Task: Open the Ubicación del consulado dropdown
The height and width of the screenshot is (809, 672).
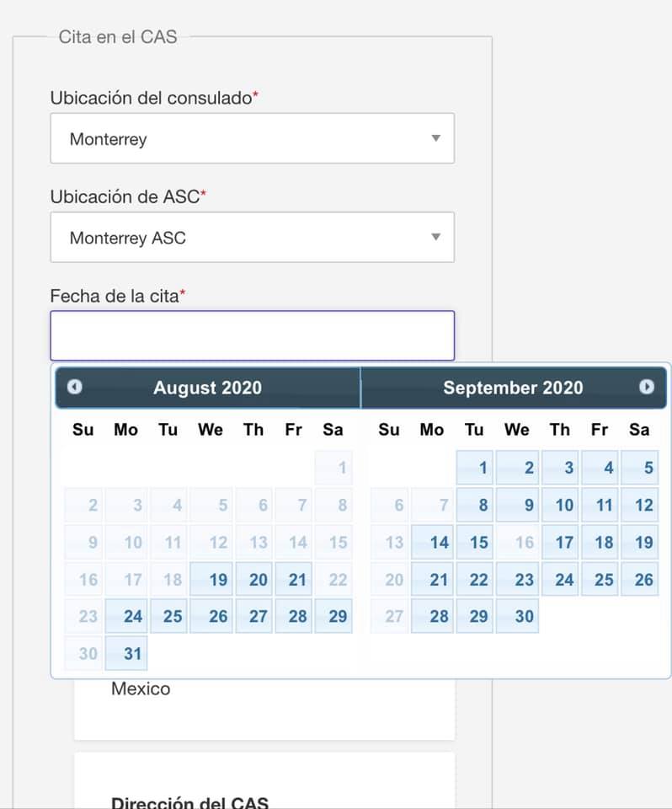Action: point(252,138)
